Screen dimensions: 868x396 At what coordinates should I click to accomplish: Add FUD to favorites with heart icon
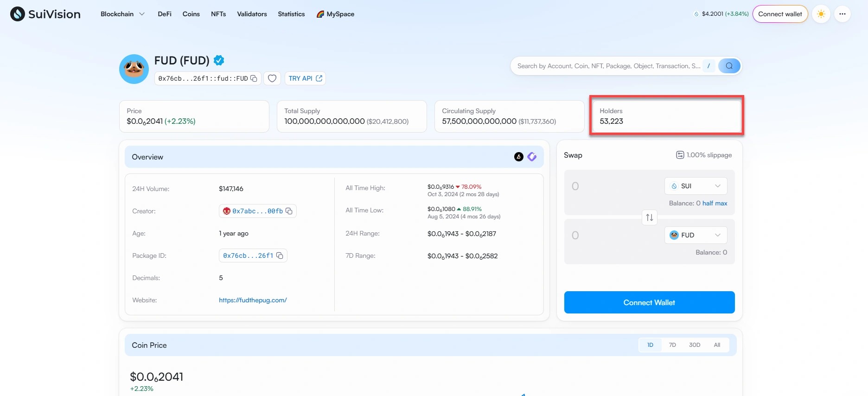click(272, 78)
